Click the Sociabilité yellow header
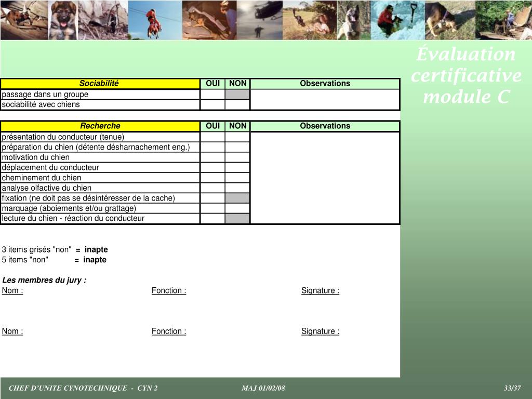 click(x=100, y=84)
